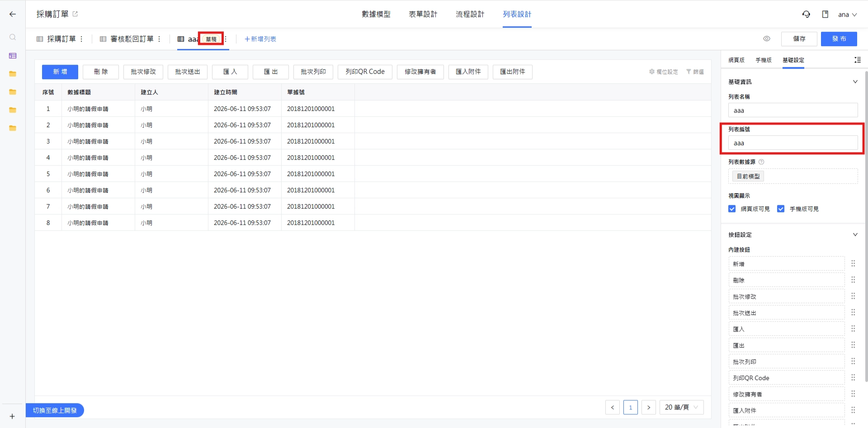Click the 刪除 toolbar button
Viewport: 868px width, 428px height.
pyautogui.click(x=101, y=72)
